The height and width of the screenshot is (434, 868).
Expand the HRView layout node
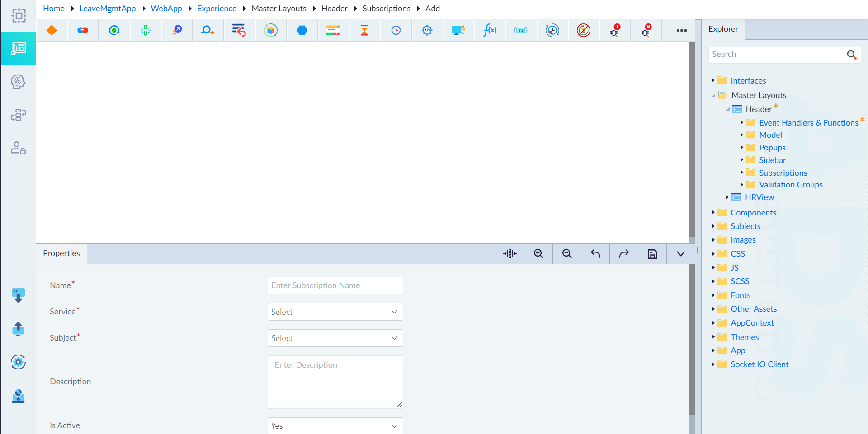[x=727, y=197]
